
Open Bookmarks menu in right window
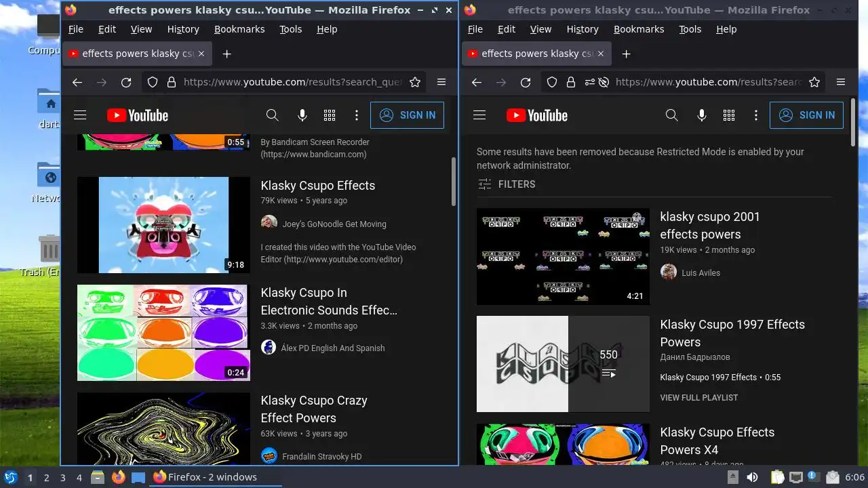[x=639, y=29]
